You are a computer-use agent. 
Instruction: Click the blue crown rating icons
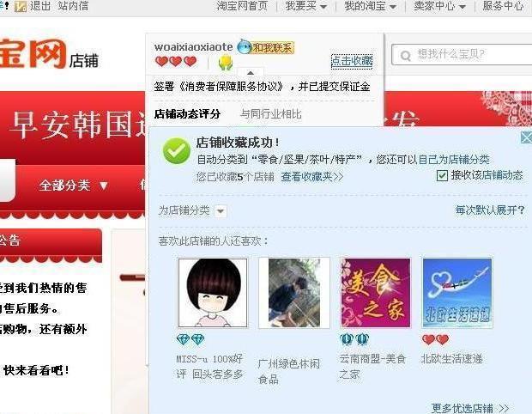[x=354, y=338]
